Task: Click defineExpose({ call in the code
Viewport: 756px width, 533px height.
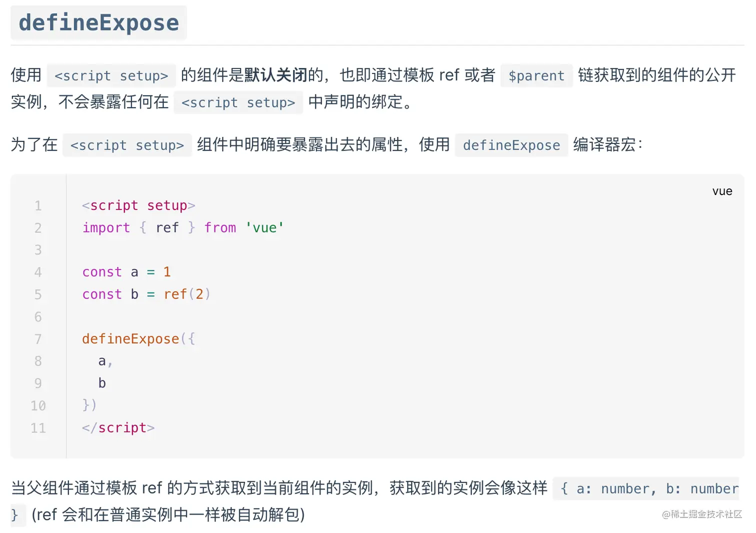Action: click(138, 339)
